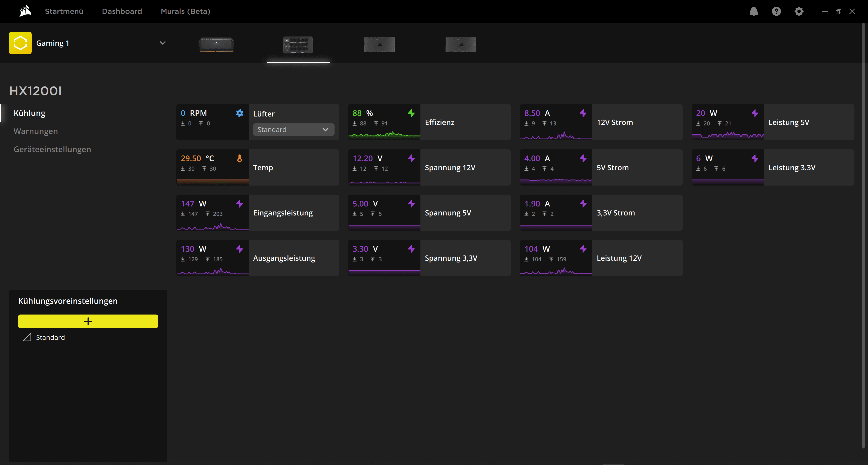
Task: Select Warnungen in the sidebar
Action: [36, 131]
